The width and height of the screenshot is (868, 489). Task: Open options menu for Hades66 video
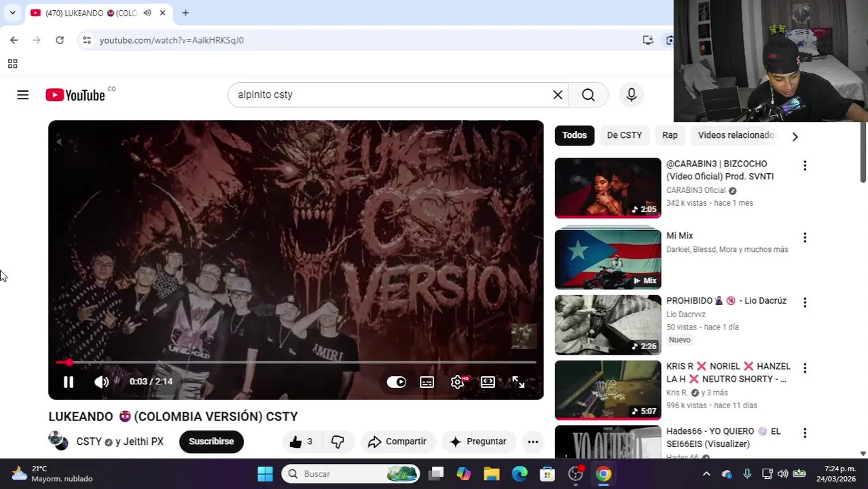click(x=805, y=433)
